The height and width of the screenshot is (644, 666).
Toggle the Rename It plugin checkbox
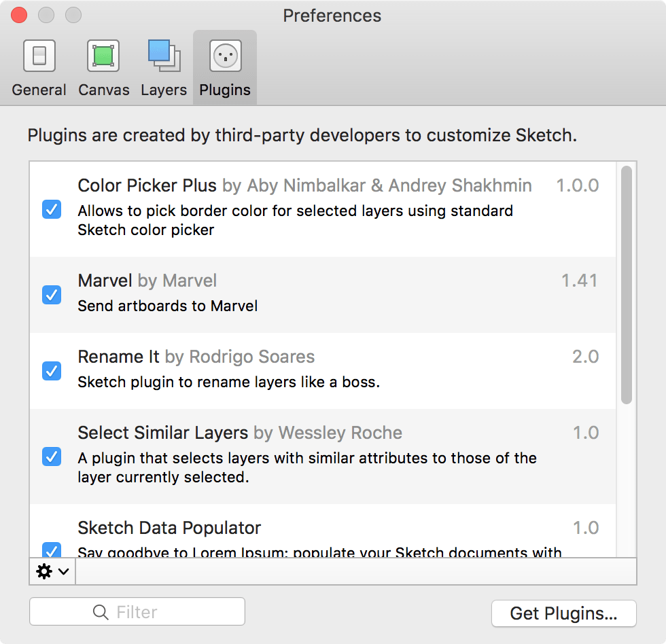pyautogui.click(x=52, y=371)
